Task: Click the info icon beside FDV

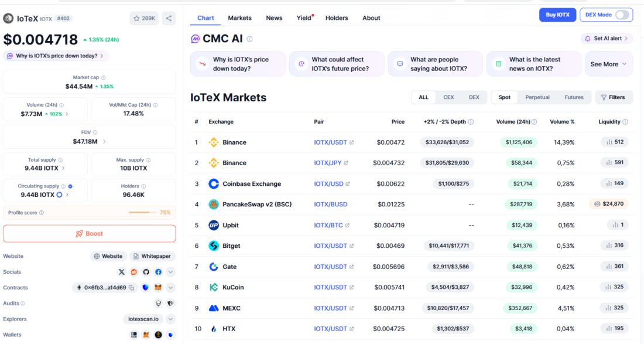Action: click(x=95, y=132)
